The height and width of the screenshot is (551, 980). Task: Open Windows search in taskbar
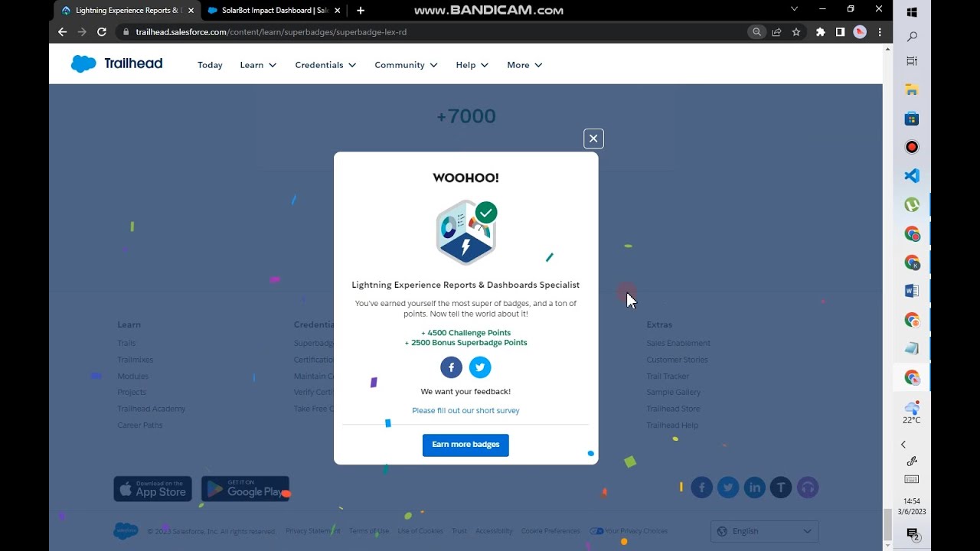tap(912, 37)
